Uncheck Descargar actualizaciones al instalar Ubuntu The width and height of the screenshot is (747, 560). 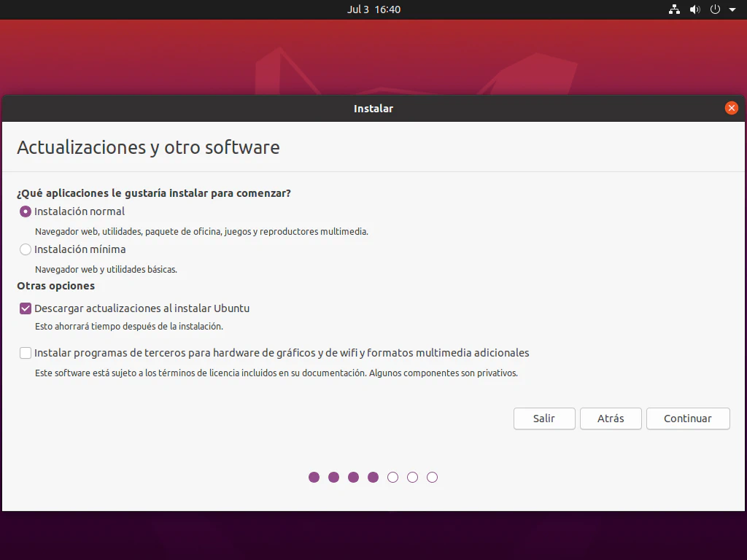click(x=26, y=308)
